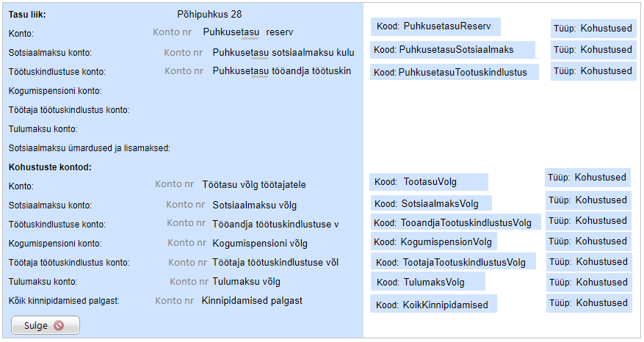The image size is (644, 342).
Task: Select Konto nr field for Puhkusetasu sotsiaalmaksu kulu
Action: point(184,53)
